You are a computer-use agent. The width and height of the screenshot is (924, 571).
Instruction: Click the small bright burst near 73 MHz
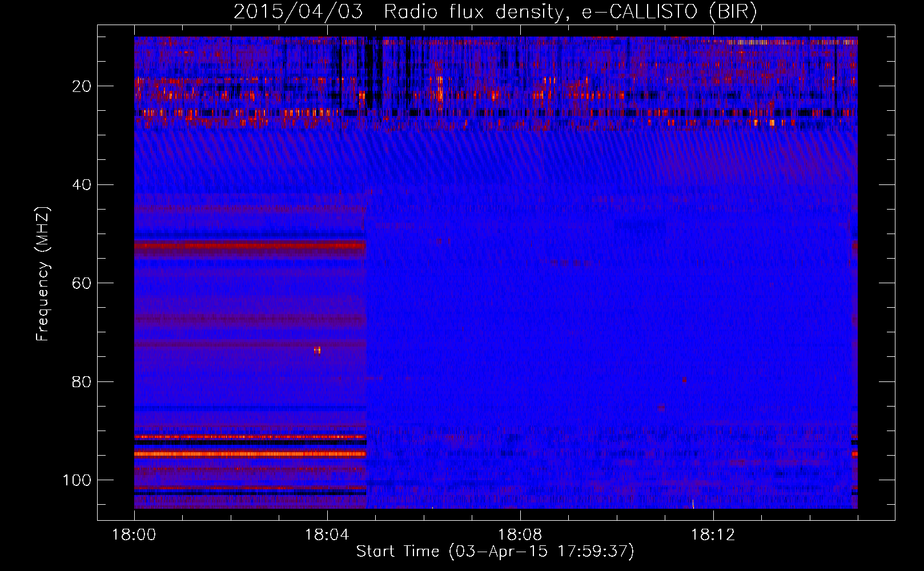click(x=318, y=349)
